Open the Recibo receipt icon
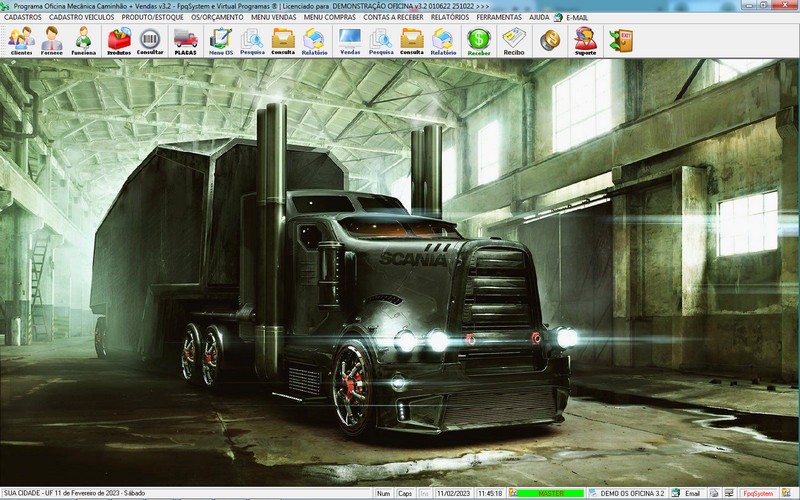Screen dimensions: 800x500 (514, 41)
